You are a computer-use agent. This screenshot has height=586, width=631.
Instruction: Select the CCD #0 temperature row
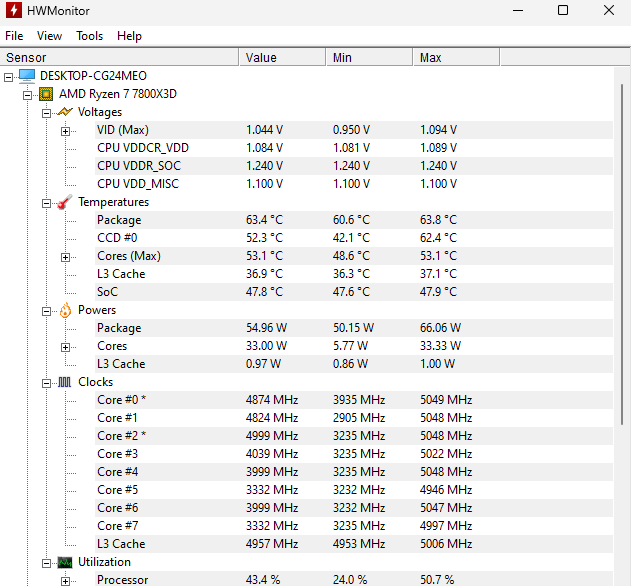pos(354,238)
